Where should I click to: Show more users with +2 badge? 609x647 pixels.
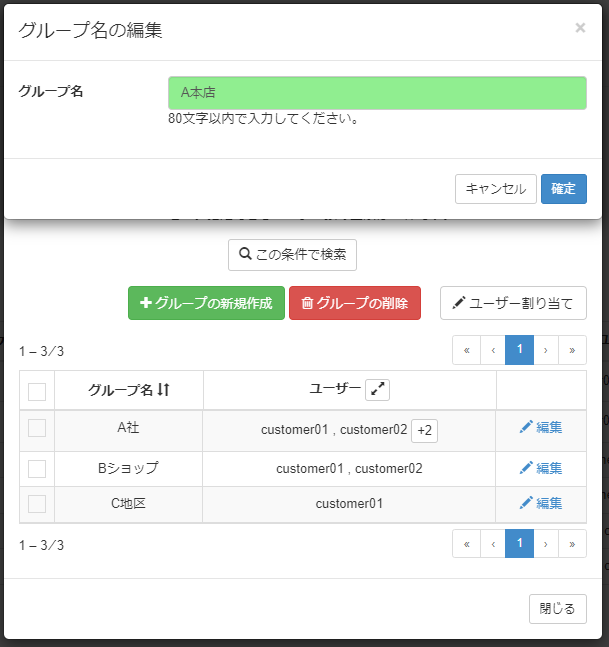425,430
